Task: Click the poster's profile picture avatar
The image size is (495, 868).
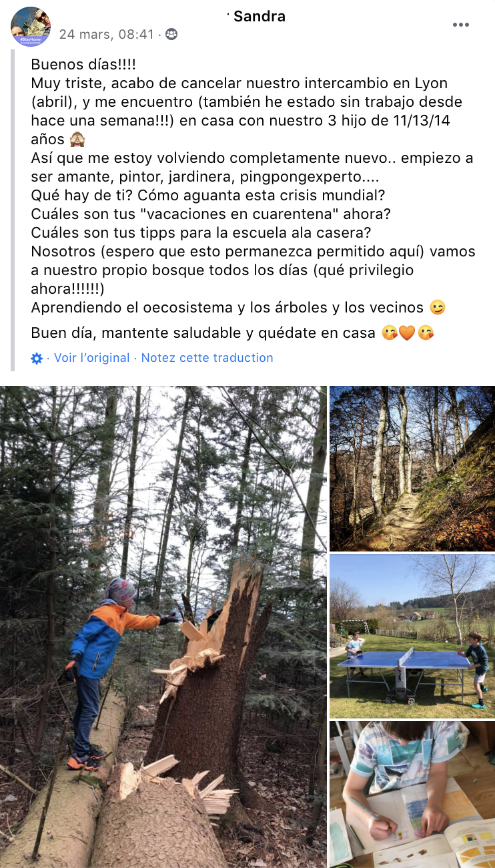Action: (x=31, y=27)
